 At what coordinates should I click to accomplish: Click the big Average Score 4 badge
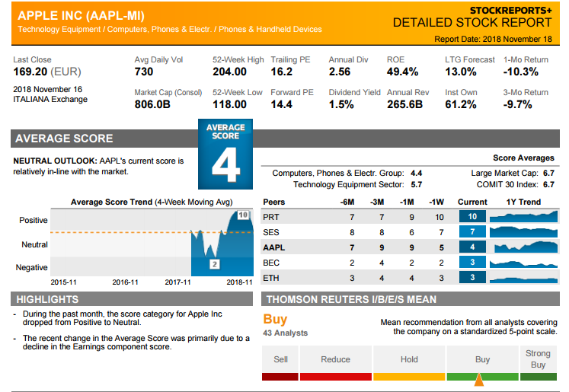[225, 154]
